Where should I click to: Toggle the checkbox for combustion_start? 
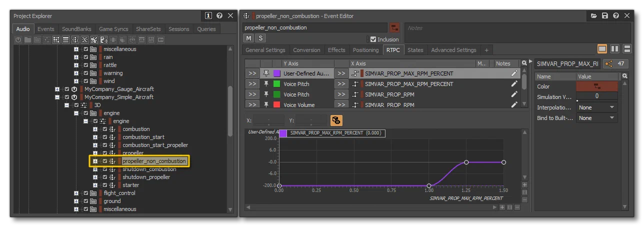point(105,137)
